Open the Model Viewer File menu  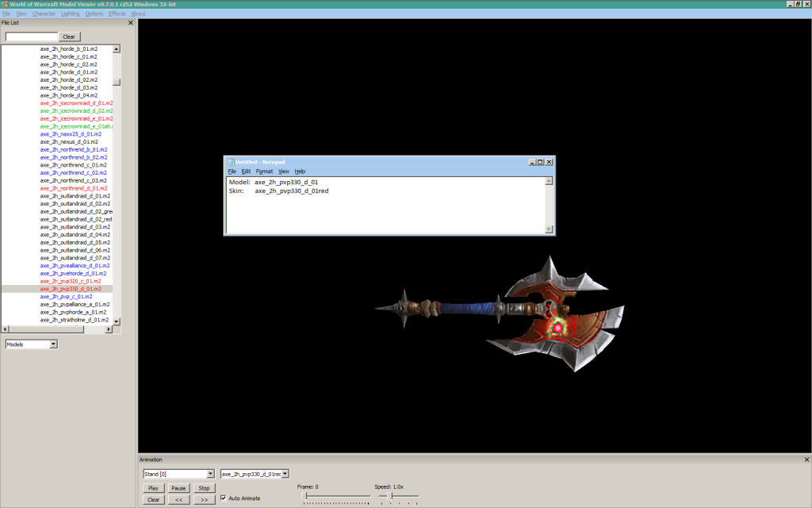click(x=6, y=14)
